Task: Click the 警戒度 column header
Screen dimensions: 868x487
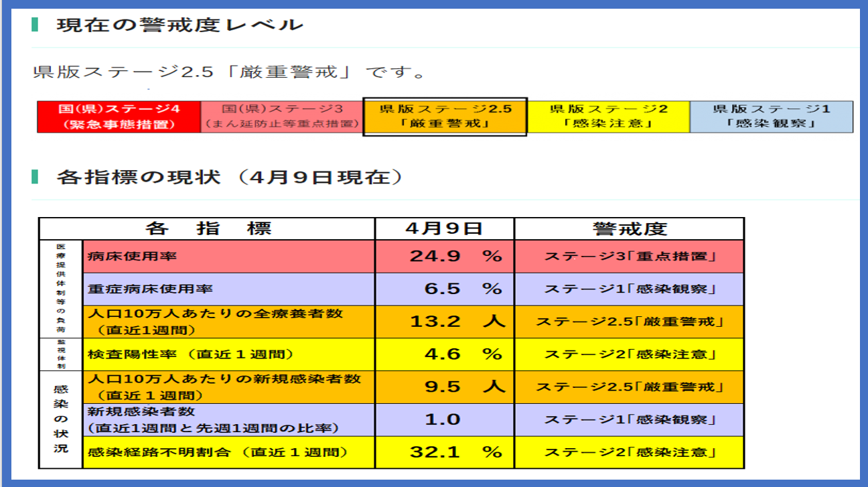Action: point(629,228)
